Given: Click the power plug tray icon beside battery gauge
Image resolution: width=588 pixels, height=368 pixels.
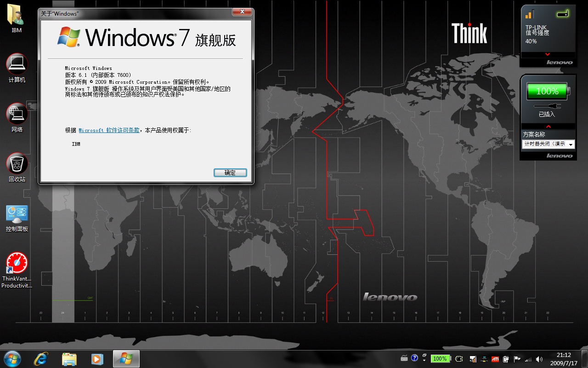Looking at the screenshot, I should pos(459,359).
